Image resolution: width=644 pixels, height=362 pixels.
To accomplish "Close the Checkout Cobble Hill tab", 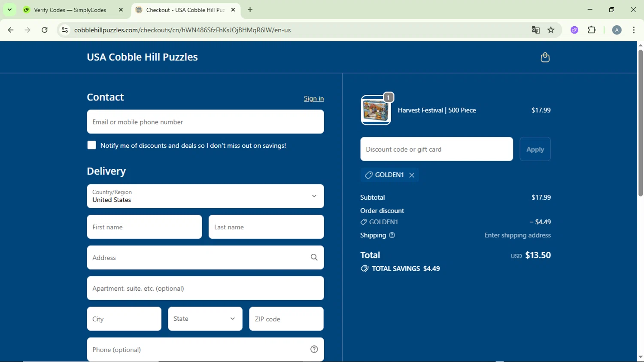I will [x=233, y=10].
